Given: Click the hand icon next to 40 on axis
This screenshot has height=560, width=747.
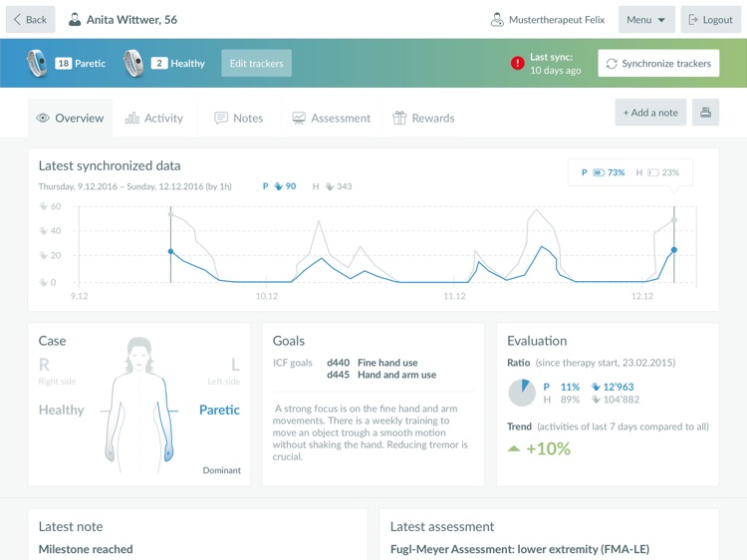Looking at the screenshot, I should [x=44, y=230].
